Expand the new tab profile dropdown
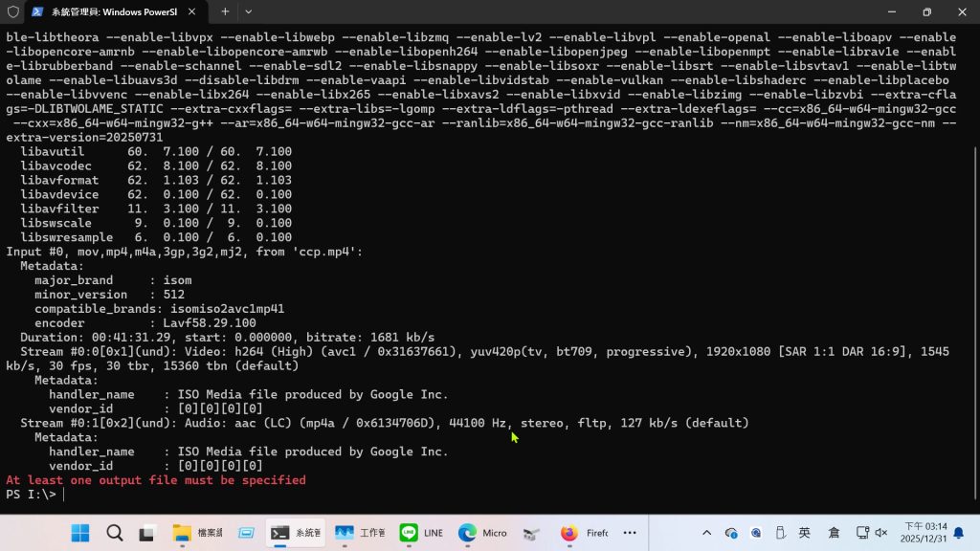980x551 pixels. pos(249,11)
